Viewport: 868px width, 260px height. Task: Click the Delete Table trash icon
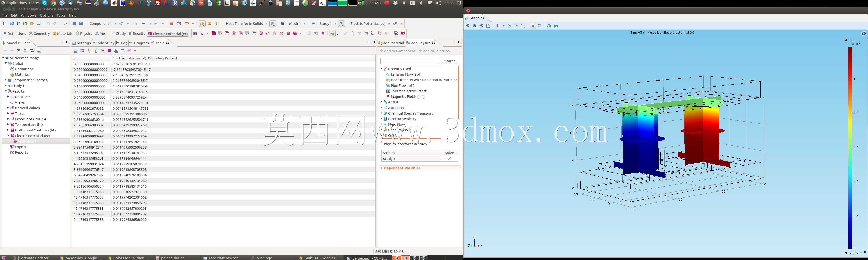tap(96, 51)
